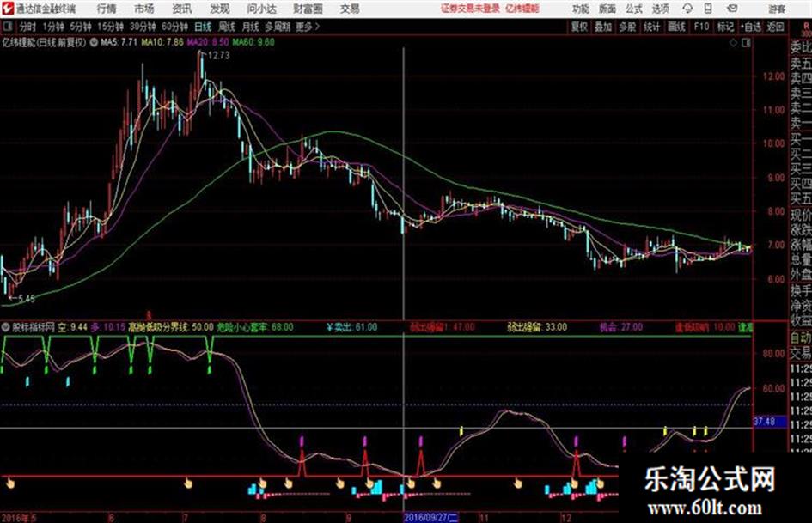Image resolution: width=812 pixels, height=523 pixels.
Task: Click the Tongdaxin red logo icon
Action: coord(7,9)
